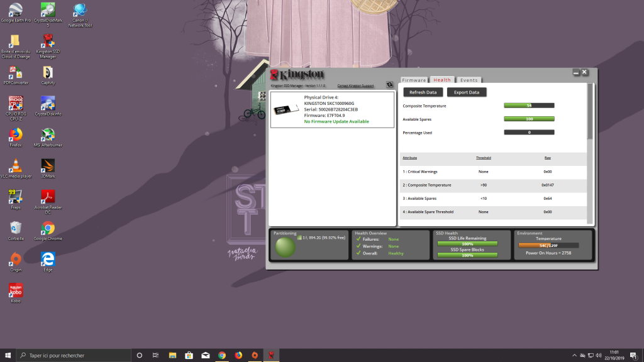644x362 pixels.
Task: Click the Temperature 54C/129F bar
Action: point(548,246)
